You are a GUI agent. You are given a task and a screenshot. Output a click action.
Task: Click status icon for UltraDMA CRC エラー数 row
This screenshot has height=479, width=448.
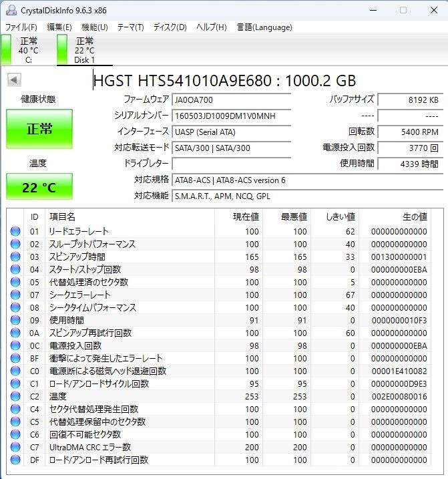click(x=15, y=447)
